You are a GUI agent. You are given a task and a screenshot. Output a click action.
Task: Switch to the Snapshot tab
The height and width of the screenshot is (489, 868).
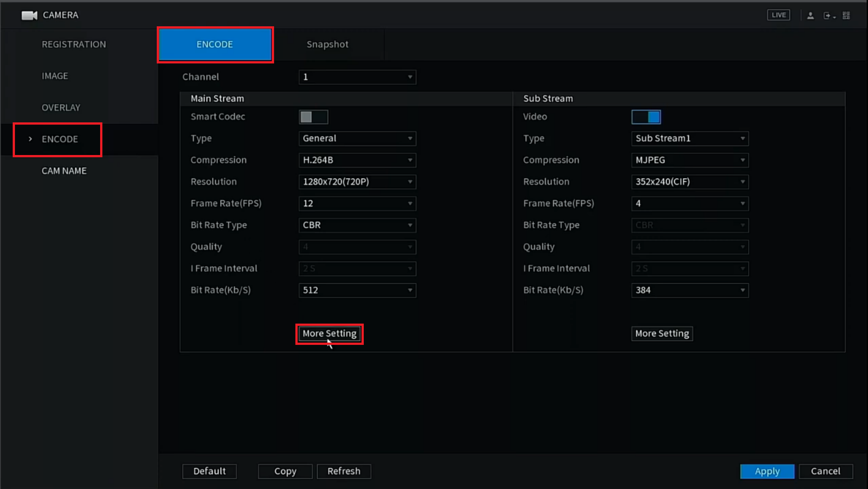click(x=328, y=44)
